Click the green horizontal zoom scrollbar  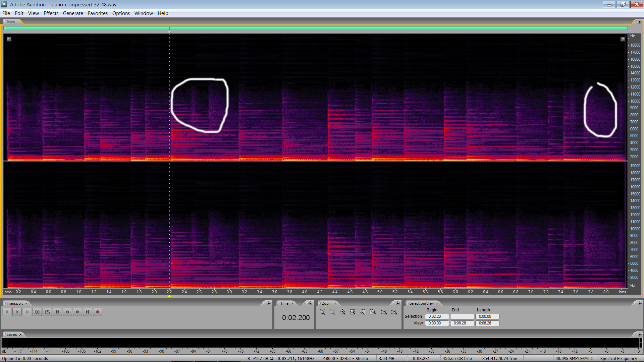(315, 28)
